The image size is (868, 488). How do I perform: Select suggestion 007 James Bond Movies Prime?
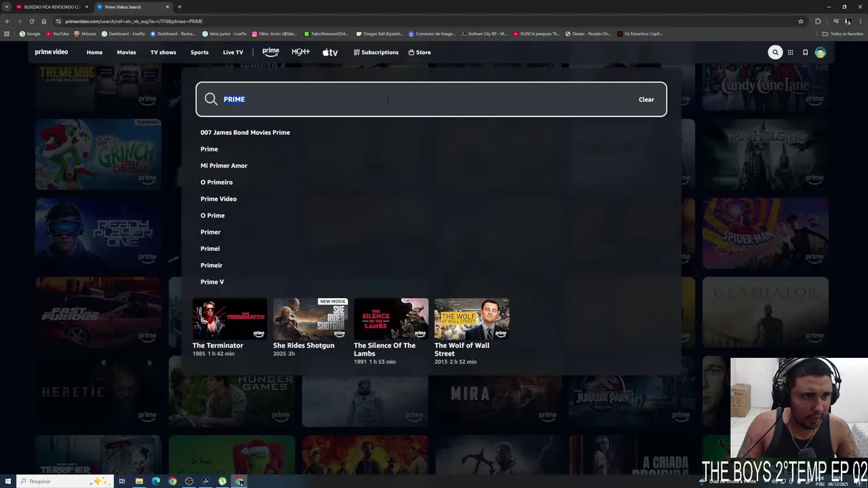coord(245,132)
